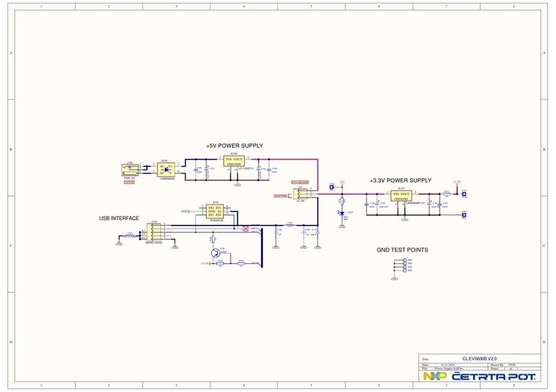The width and height of the screenshot is (556, 392).
Task: Click the D100 bridge rectifier symbol
Action: [166, 169]
